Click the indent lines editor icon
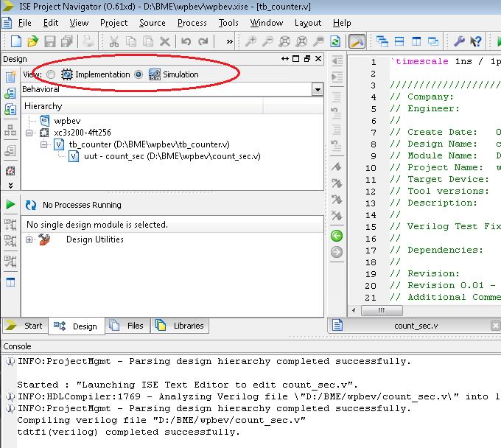 click(x=337, y=77)
